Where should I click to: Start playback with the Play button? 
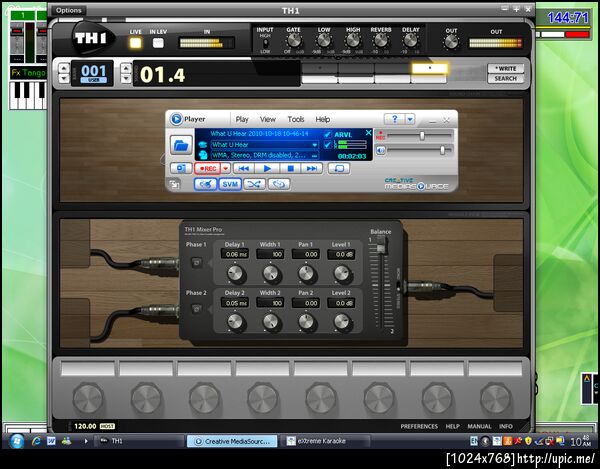click(x=267, y=168)
